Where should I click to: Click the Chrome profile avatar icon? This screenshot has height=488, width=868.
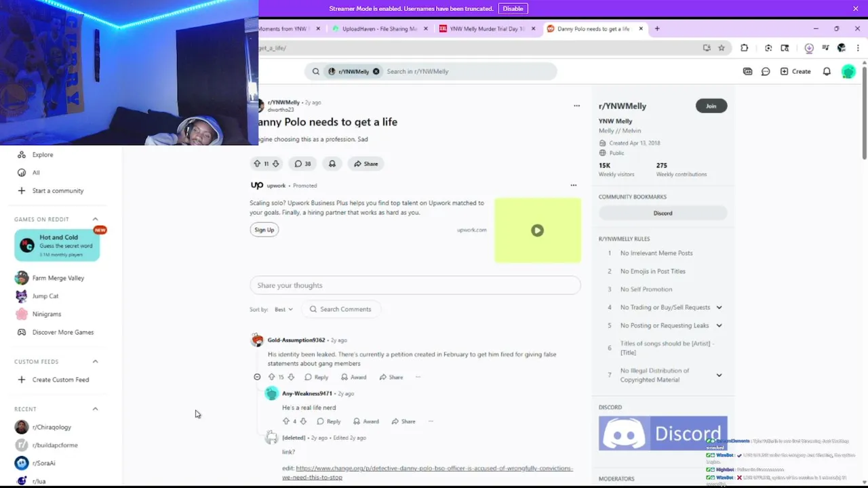(842, 48)
